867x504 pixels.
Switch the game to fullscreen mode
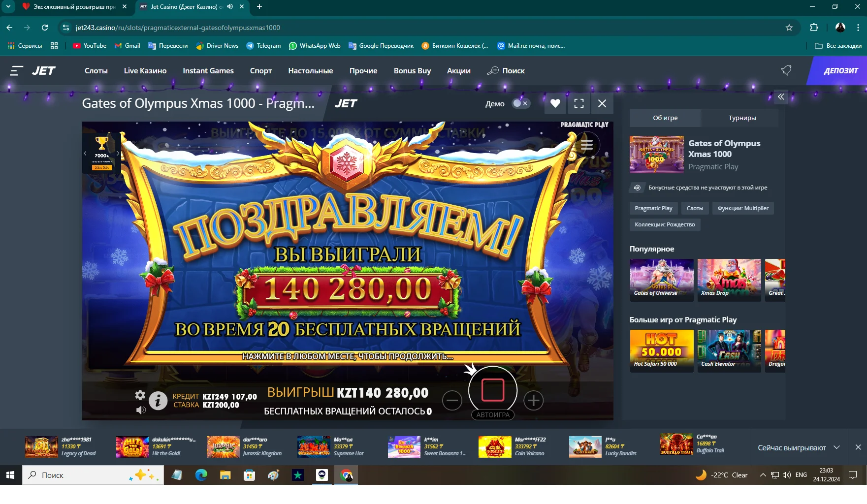coord(579,103)
